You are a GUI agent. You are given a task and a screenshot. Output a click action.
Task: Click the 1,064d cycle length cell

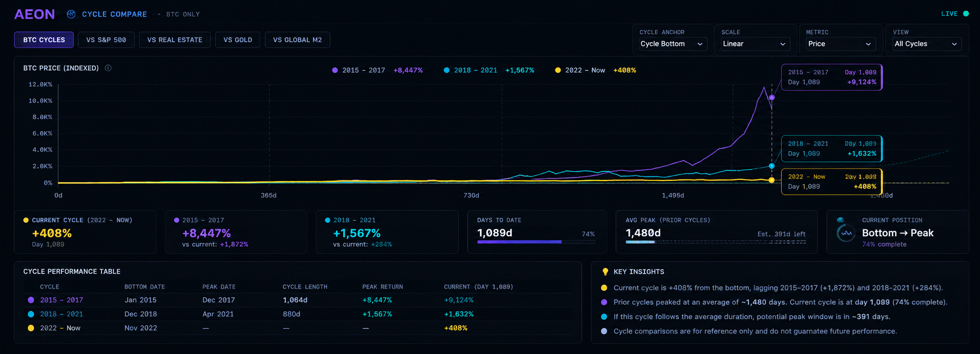[295, 300]
